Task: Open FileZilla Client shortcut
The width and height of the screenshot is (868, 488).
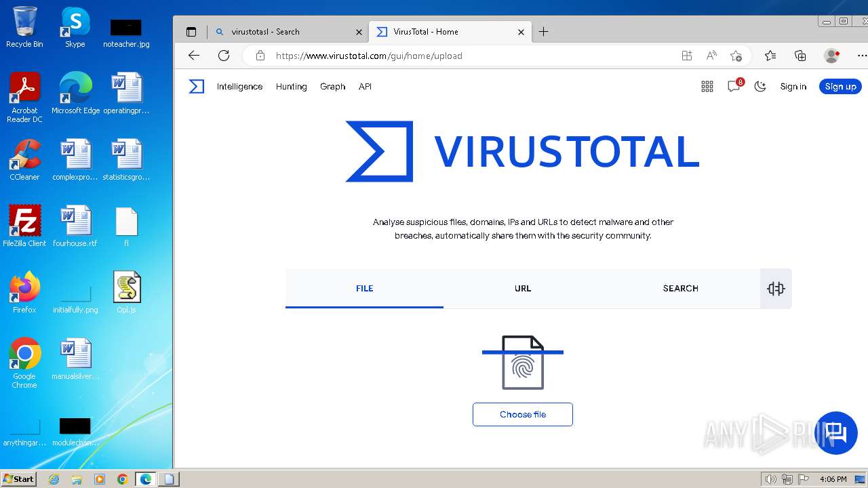Action: (24, 226)
